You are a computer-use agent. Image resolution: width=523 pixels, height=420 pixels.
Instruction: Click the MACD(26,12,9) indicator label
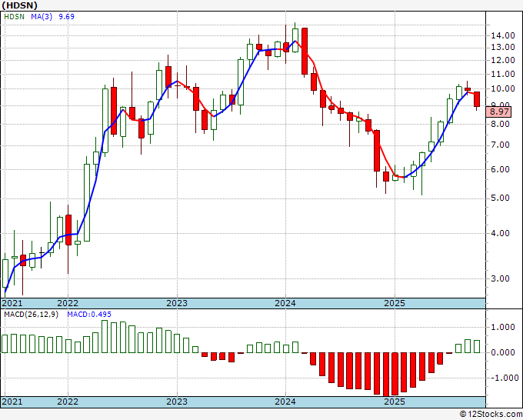point(31,315)
